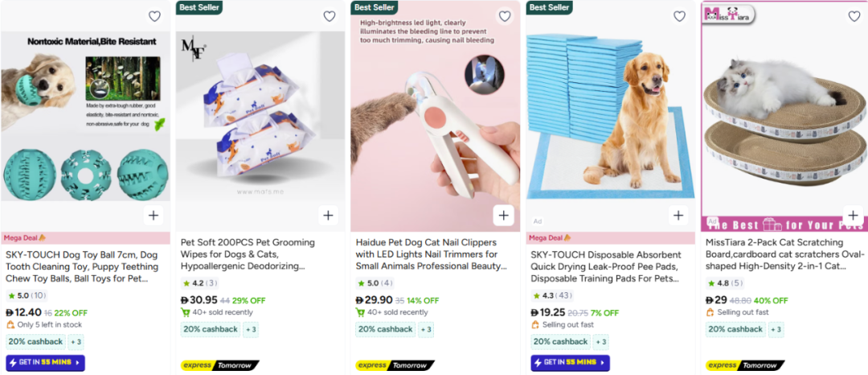868x375 pixels.
Task: Add SKY-TOUCH dog toy ball to cart
Action: [x=154, y=215]
